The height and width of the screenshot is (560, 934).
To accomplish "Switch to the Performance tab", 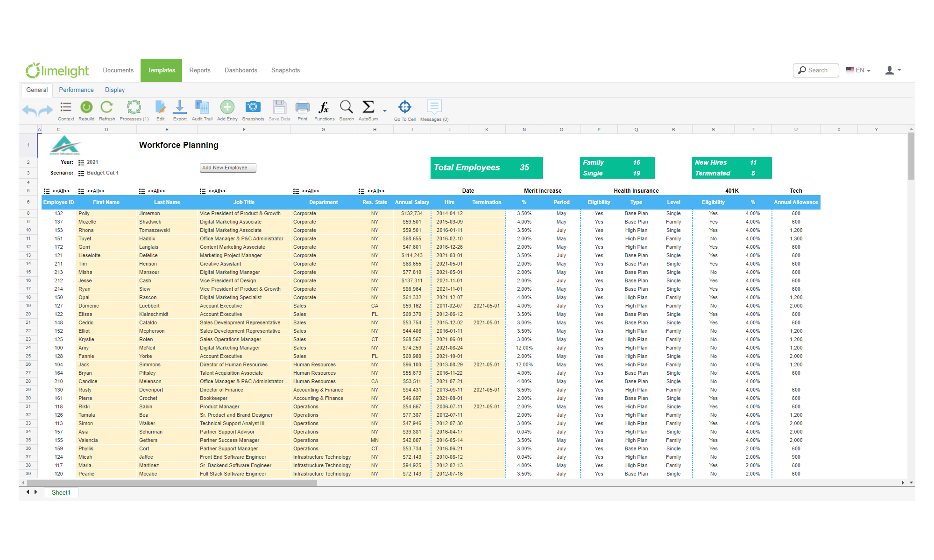I will 76,90.
